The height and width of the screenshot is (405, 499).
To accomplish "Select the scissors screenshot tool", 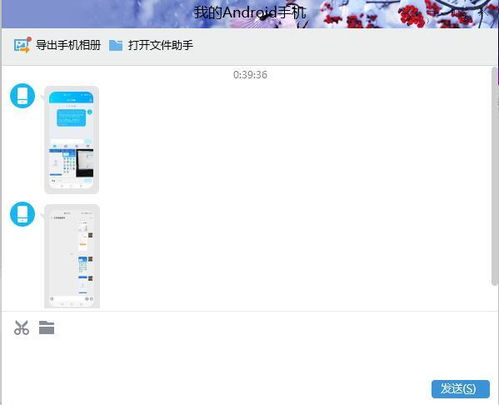I will [x=22, y=327].
